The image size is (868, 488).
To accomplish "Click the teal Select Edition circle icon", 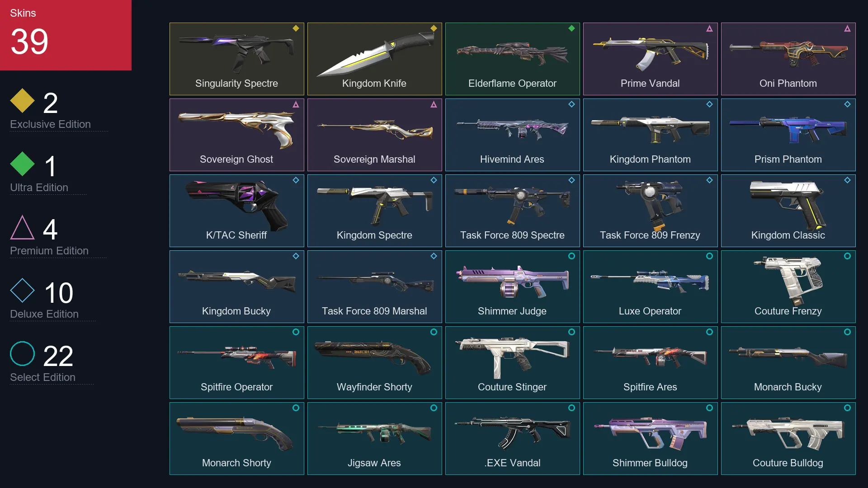I will pos(22,353).
